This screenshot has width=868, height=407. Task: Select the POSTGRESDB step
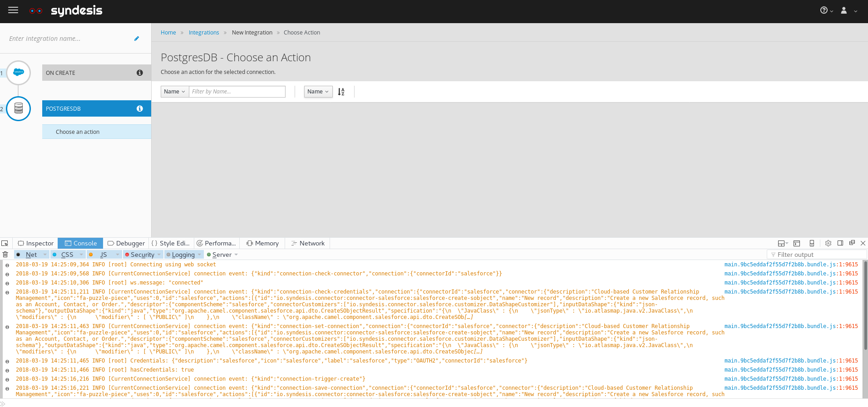click(x=97, y=108)
